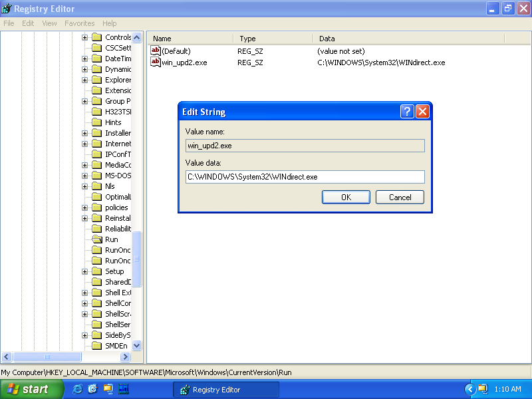Click the Setup folder icon
Screen dimensions: 532x399
point(97,271)
